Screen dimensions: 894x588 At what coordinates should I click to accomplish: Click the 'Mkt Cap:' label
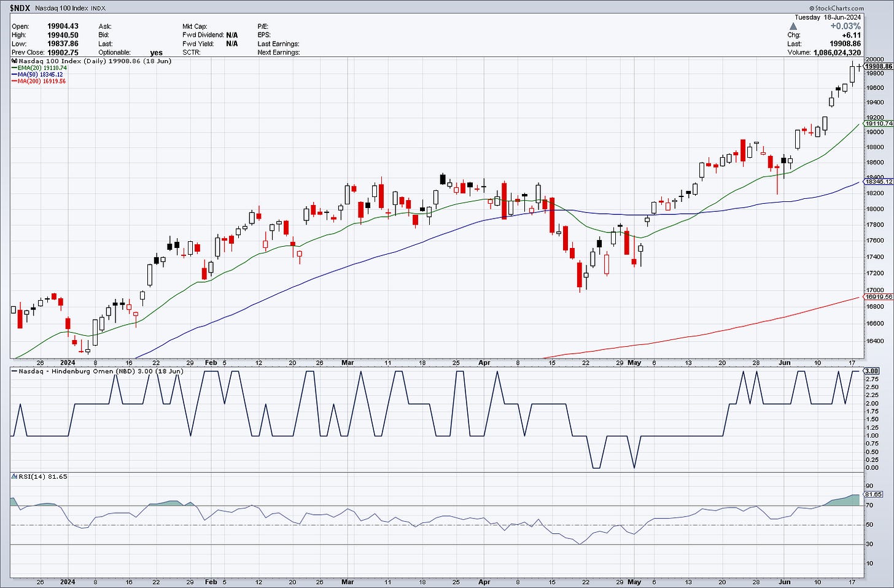click(195, 26)
